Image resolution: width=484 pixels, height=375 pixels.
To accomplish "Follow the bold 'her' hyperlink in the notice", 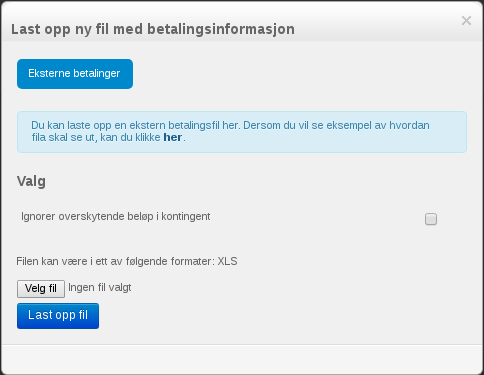I will point(172,137).
